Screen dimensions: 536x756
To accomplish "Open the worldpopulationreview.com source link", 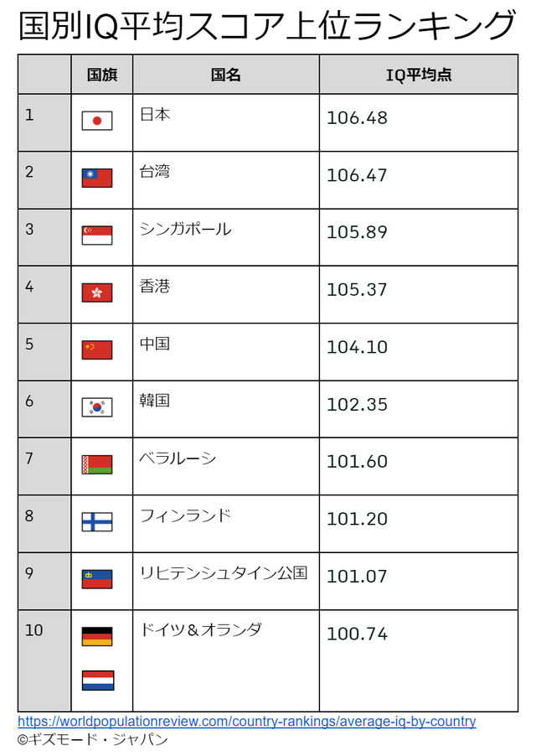I will (x=247, y=722).
